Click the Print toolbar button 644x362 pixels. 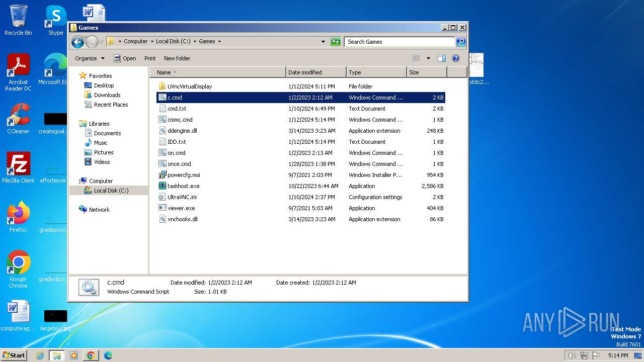150,58
